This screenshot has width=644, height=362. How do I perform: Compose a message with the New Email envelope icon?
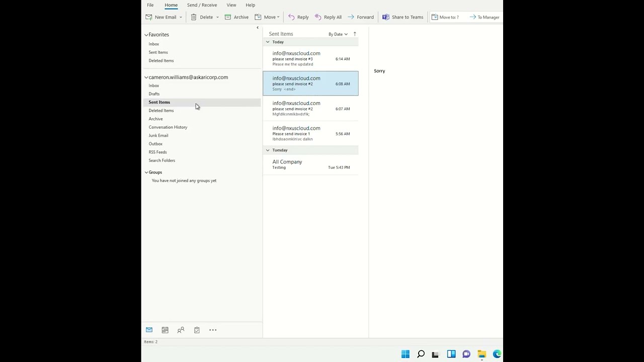(x=149, y=17)
